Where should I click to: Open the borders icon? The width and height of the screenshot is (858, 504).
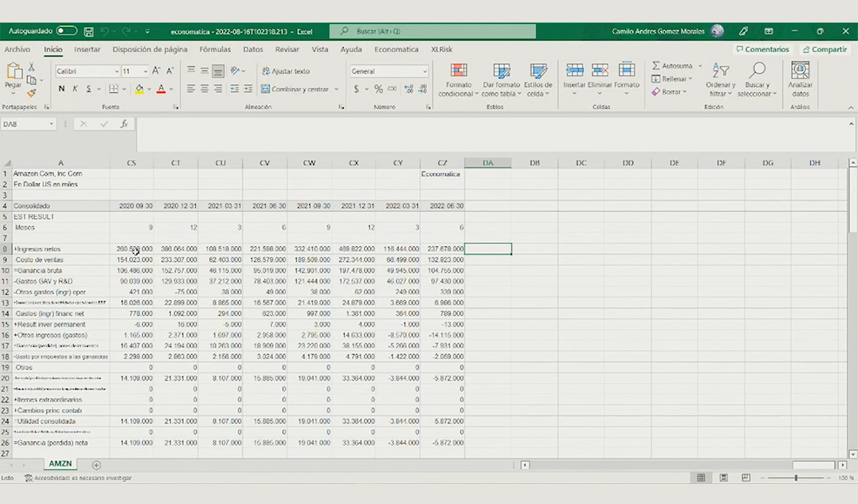pos(113,89)
